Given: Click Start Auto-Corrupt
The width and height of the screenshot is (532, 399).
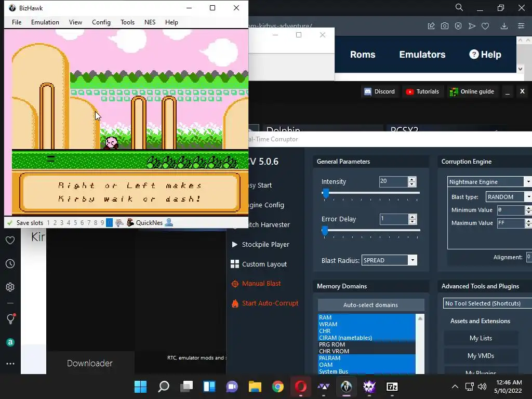Looking at the screenshot, I should 265,303.
